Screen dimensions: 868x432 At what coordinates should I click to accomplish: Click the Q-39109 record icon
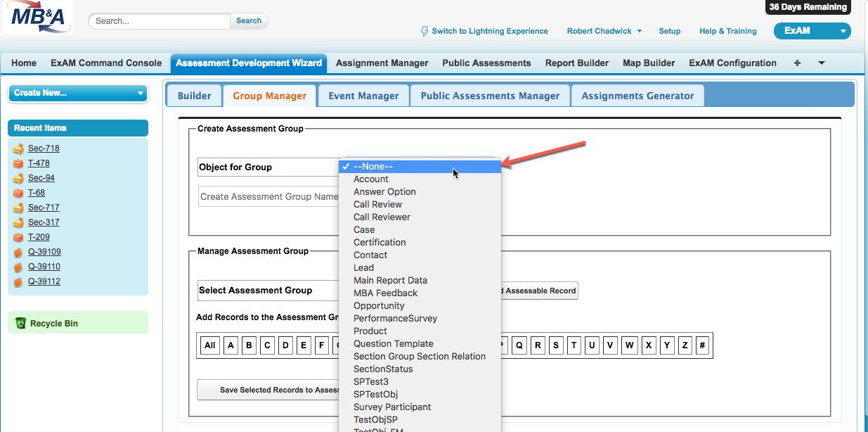tap(18, 252)
